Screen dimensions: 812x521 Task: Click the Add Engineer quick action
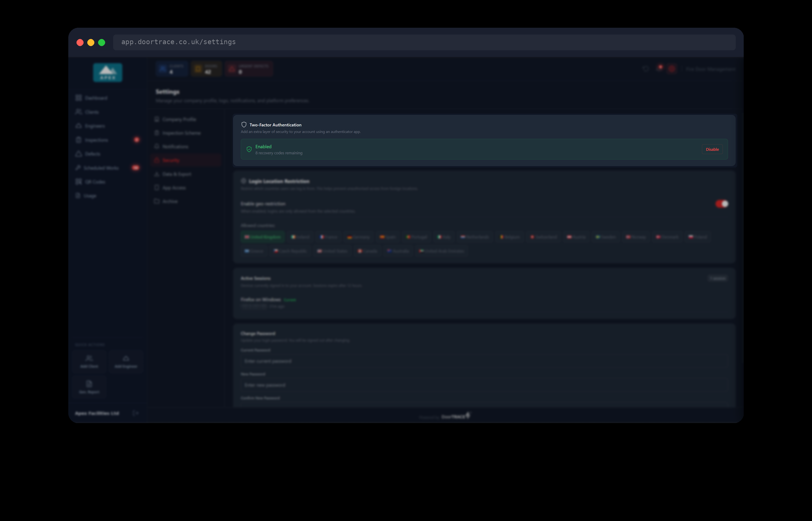(126, 361)
